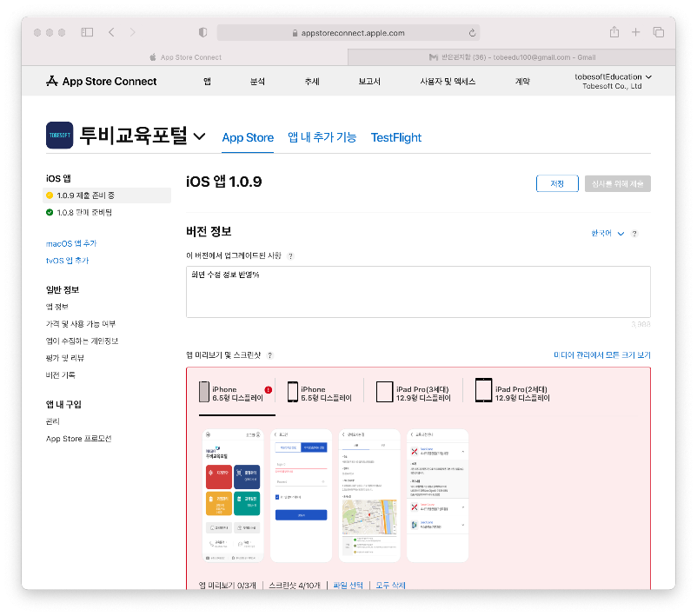Open 가격 및 사용 가능 여부
697x616 pixels.
coord(81,324)
